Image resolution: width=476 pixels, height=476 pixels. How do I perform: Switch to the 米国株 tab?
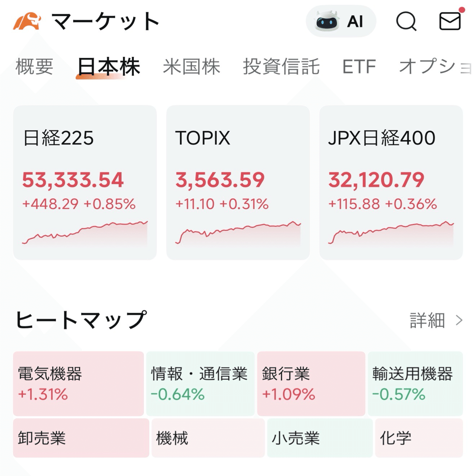pos(192,66)
